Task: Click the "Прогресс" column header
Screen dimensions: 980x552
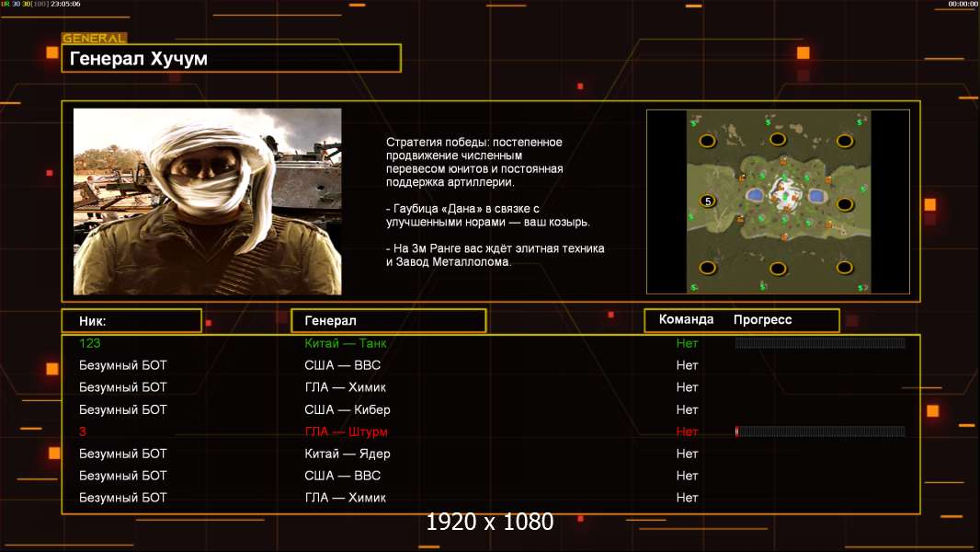Action: (x=762, y=320)
